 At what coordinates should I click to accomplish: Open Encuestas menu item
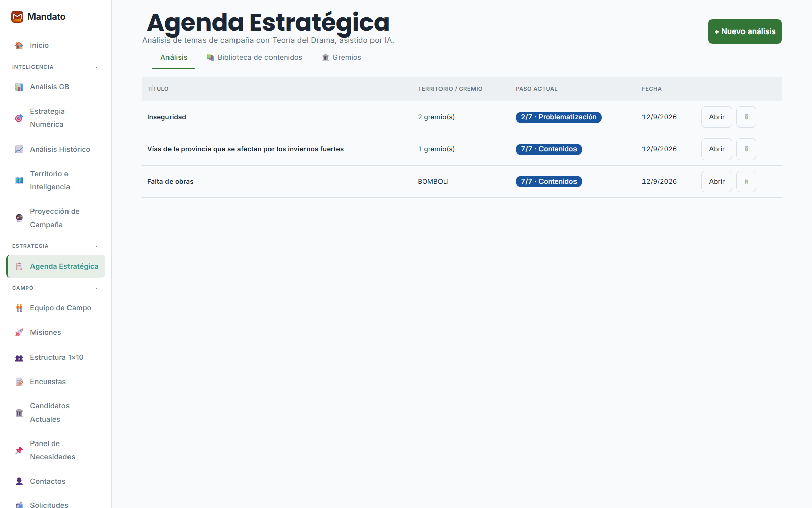click(56, 382)
